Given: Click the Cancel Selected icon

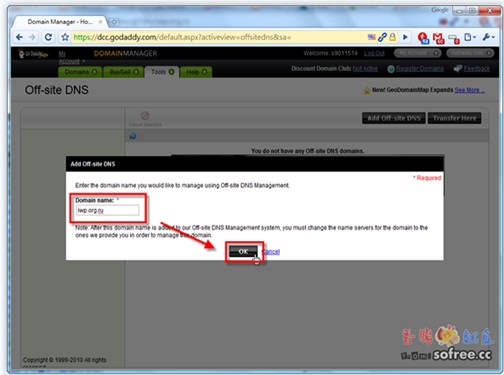Looking at the screenshot, I should pyautogui.click(x=145, y=119).
